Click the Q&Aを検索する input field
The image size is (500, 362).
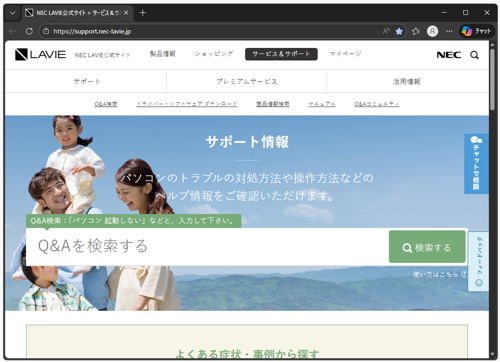(x=207, y=247)
